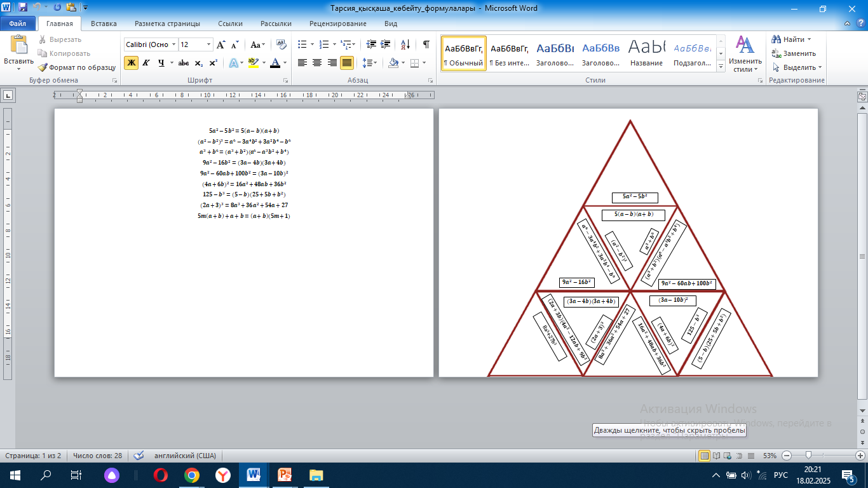Apply the Без интервала style

(x=510, y=53)
